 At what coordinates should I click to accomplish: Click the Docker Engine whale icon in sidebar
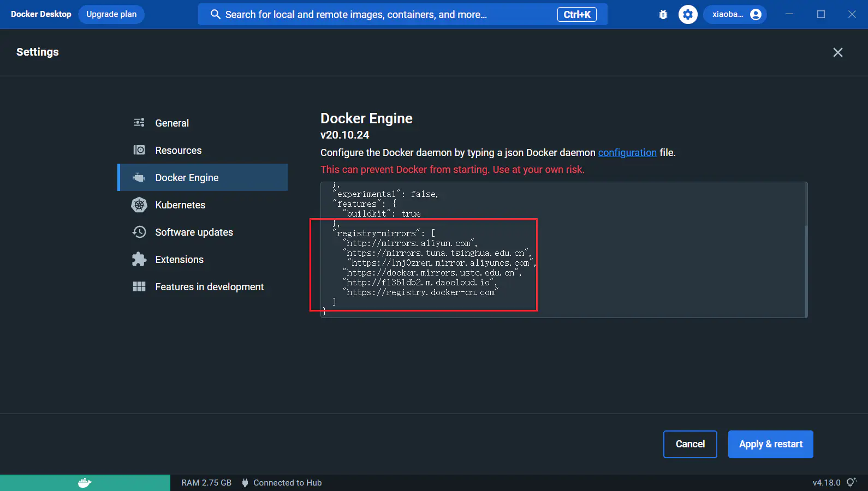[x=139, y=177]
